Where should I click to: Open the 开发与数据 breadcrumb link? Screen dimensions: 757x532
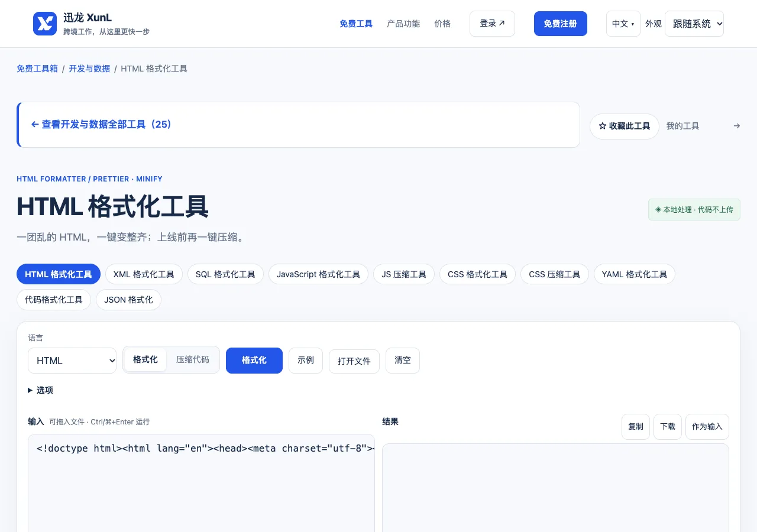89,69
